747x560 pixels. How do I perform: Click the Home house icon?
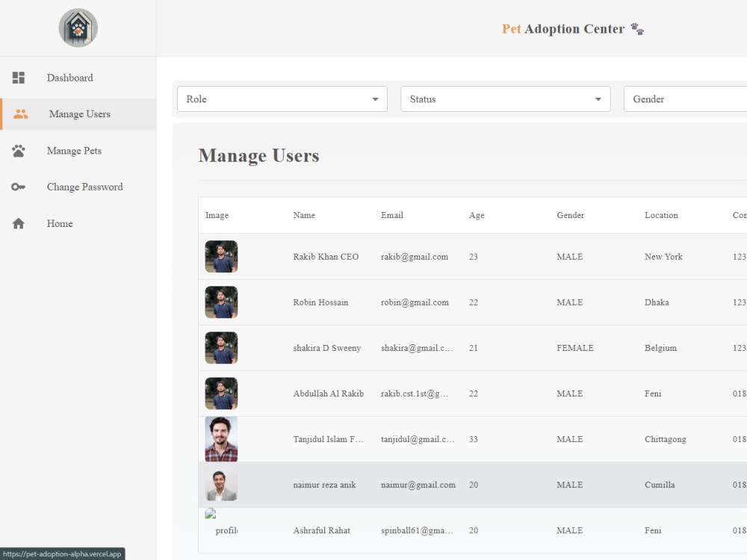click(x=19, y=223)
